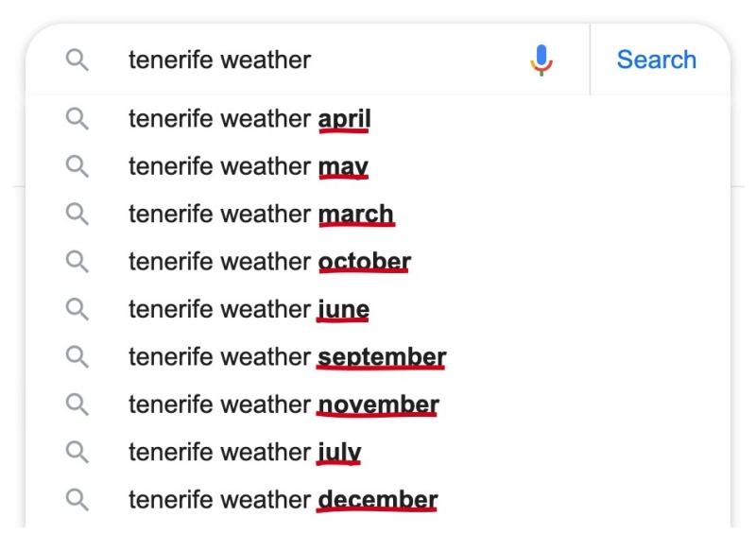The image size is (756, 551).
Task: Click the microphone voice search icon
Action: (541, 60)
